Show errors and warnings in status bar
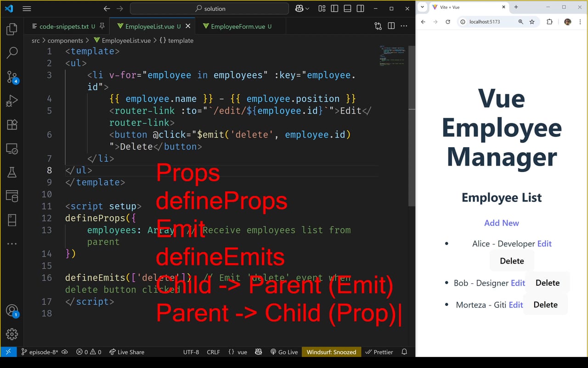The image size is (588, 368). [x=89, y=352]
